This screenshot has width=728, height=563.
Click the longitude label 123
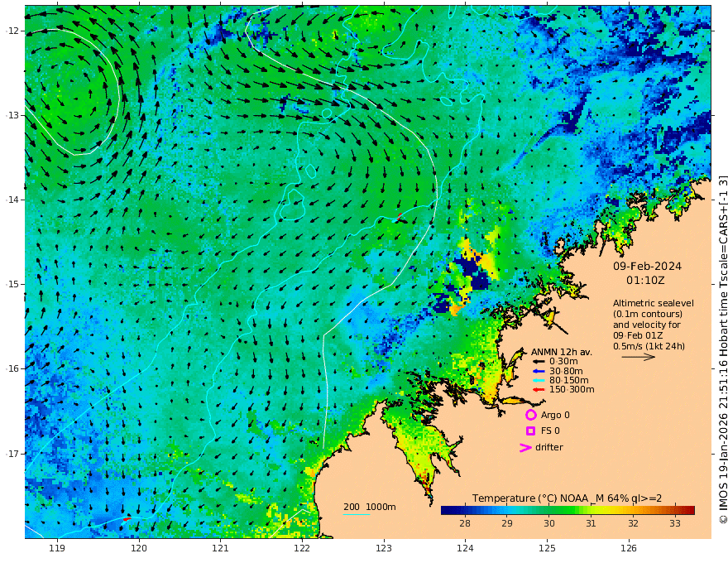point(384,549)
